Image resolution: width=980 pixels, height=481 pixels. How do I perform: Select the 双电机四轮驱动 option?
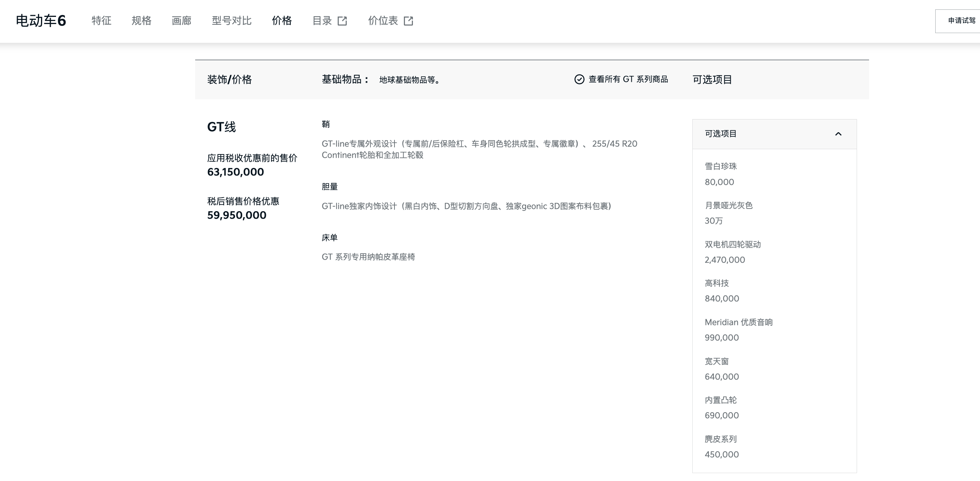tap(732, 245)
